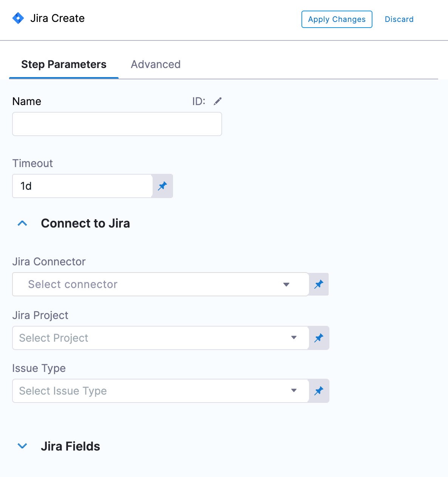Click the Name input field

click(x=117, y=124)
